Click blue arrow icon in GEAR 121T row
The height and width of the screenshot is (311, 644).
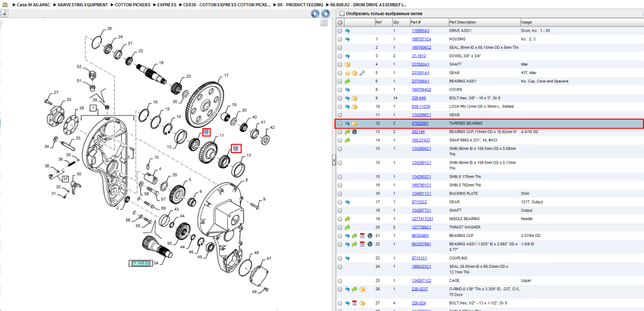point(347,202)
